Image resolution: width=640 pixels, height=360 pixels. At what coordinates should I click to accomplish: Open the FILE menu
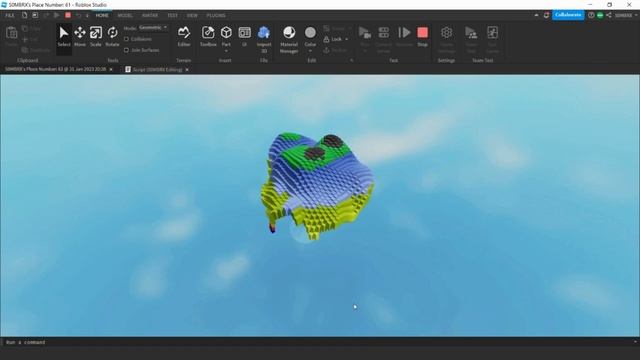(10, 15)
